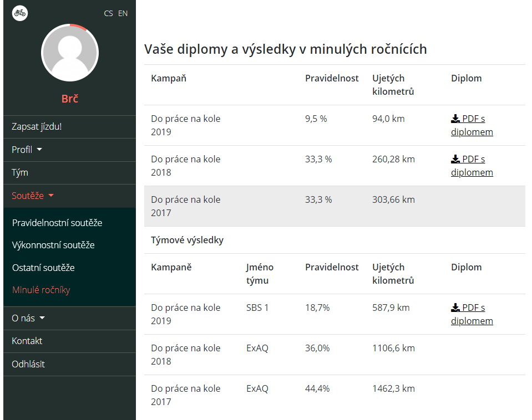The image size is (532, 420).
Task: Download the SBS 1 team diploma PDF
Action: click(472, 314)
